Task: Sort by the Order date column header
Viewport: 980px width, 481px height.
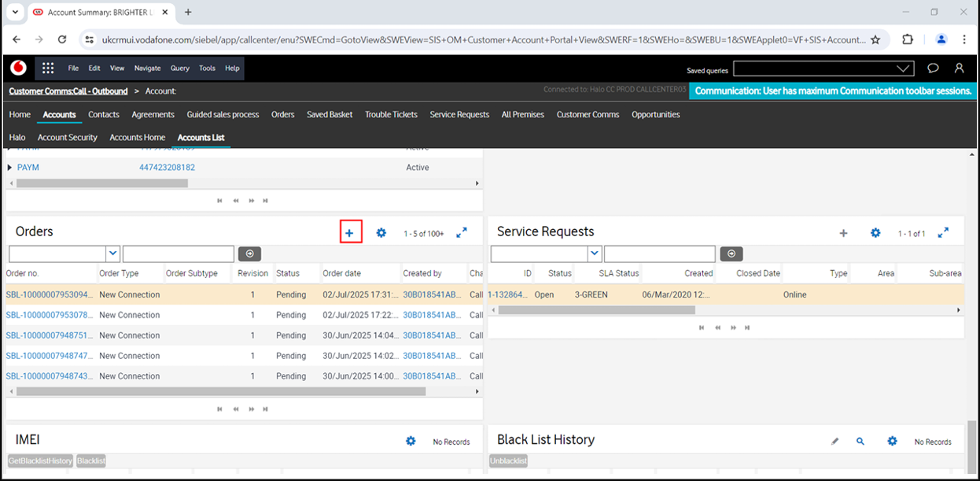Action: 342,273
